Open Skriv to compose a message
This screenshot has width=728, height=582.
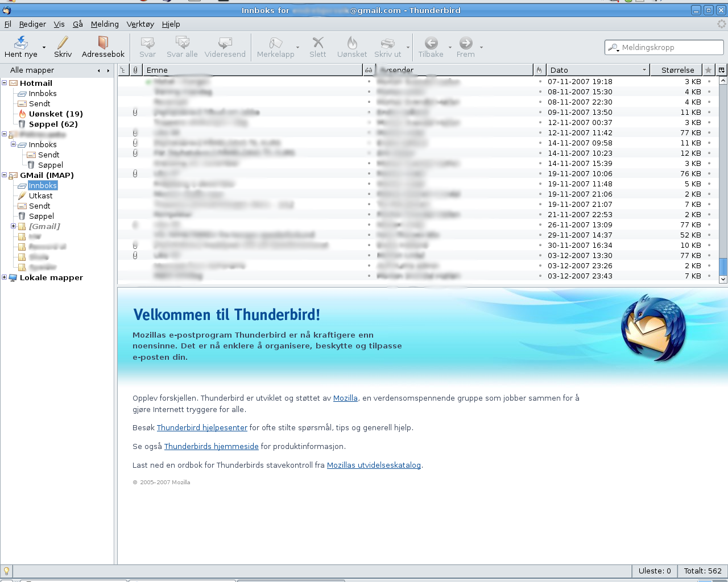point(63,47)
